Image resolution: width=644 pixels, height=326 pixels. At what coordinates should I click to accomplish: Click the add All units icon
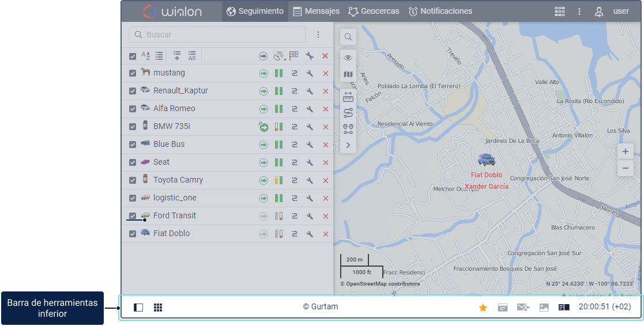192,56
